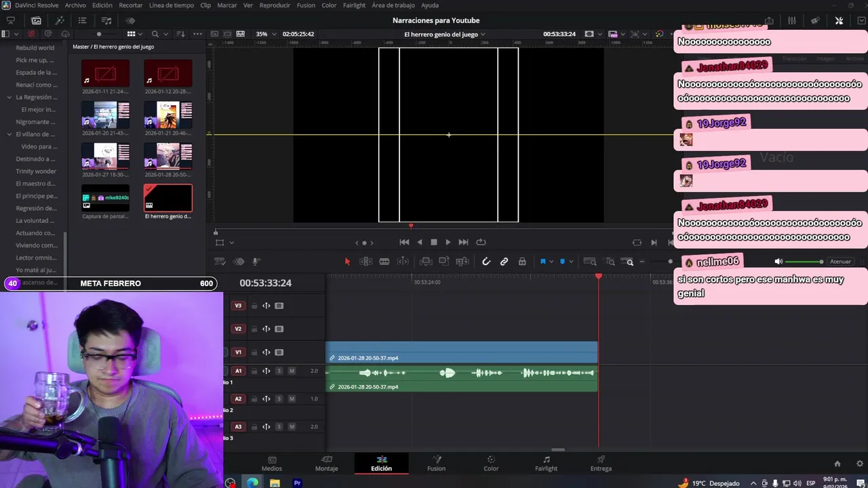Screen dimensions: 868x488
Task: Toggle the Position Lock padlock icon
Action: click(522, 262)
